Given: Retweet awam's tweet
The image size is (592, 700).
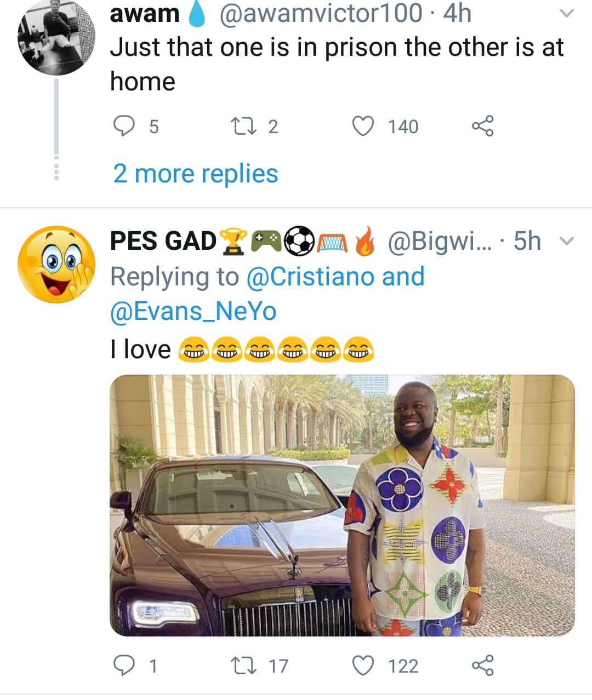Looking at the screenshot, I should click(x=241, y=126).
